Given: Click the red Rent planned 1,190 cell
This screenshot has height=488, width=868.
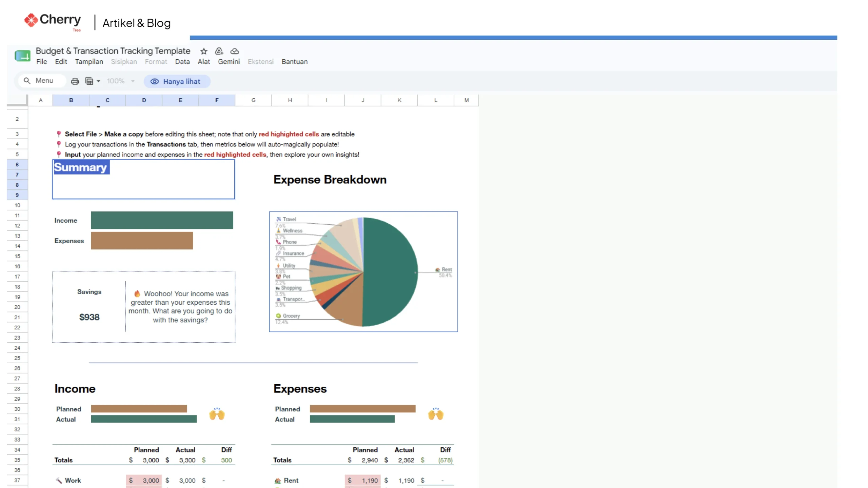Looking at the screenshot, I should 363,481.
